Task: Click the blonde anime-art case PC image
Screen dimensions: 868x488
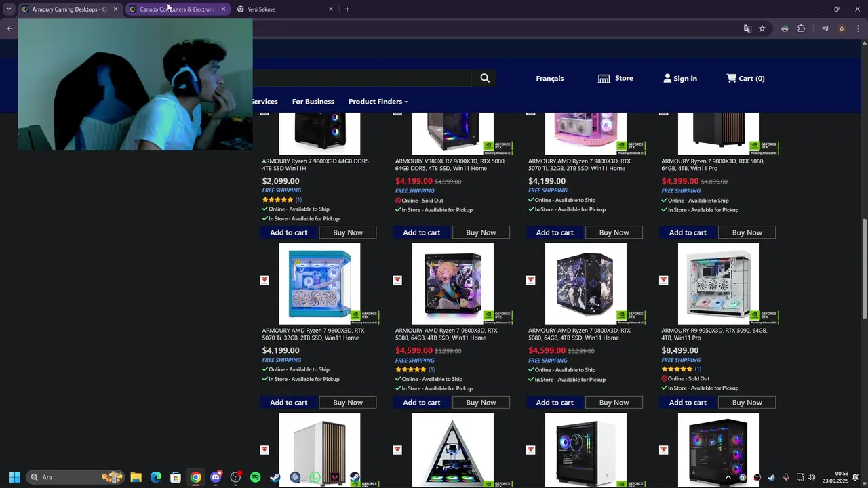Action: tap(453, 284)
